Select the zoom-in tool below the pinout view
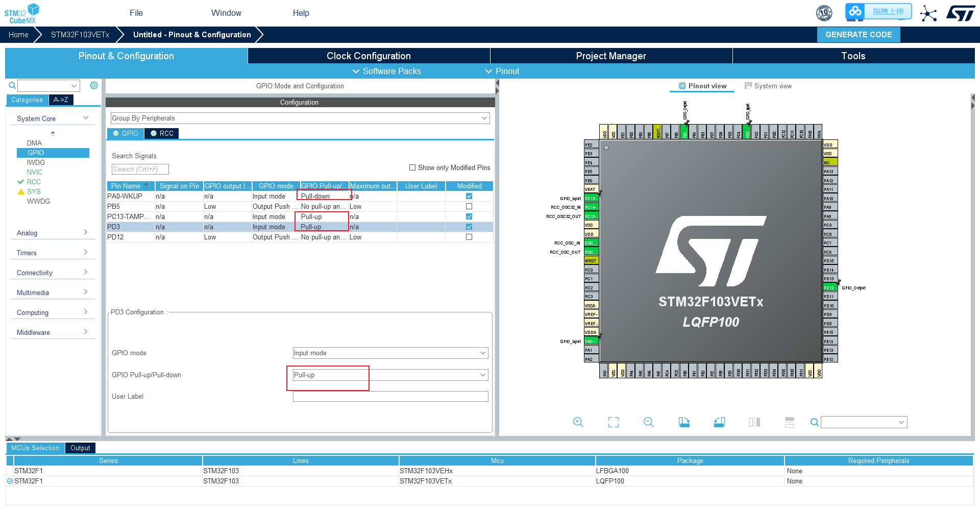Image resolution: width=980 pixels, height=511 pixels. (x=578, y=422)
